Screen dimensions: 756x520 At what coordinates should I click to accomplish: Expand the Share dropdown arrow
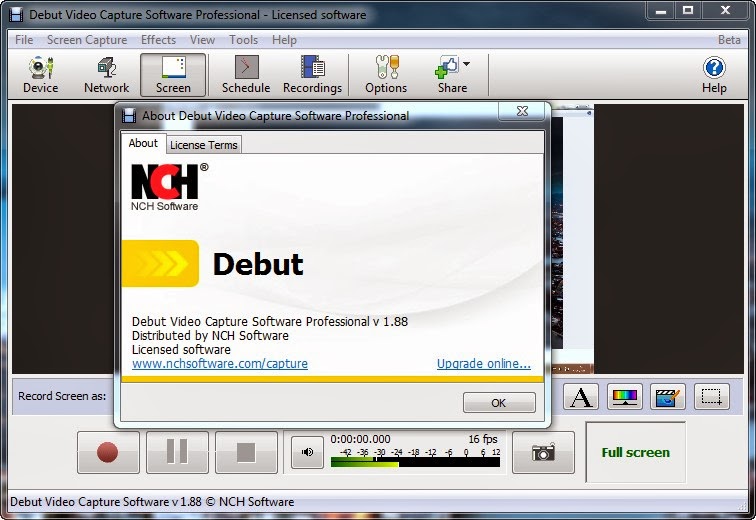click(x=466, y=64)
